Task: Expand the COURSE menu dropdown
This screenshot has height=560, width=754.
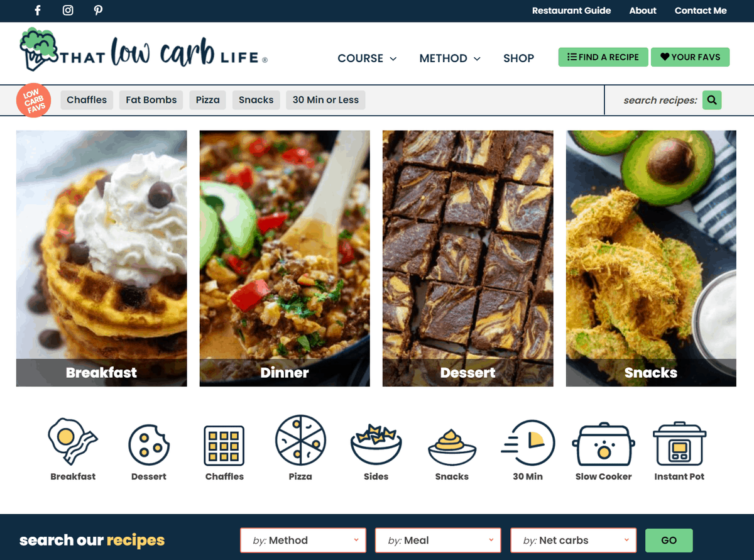Action: point(367,58)
